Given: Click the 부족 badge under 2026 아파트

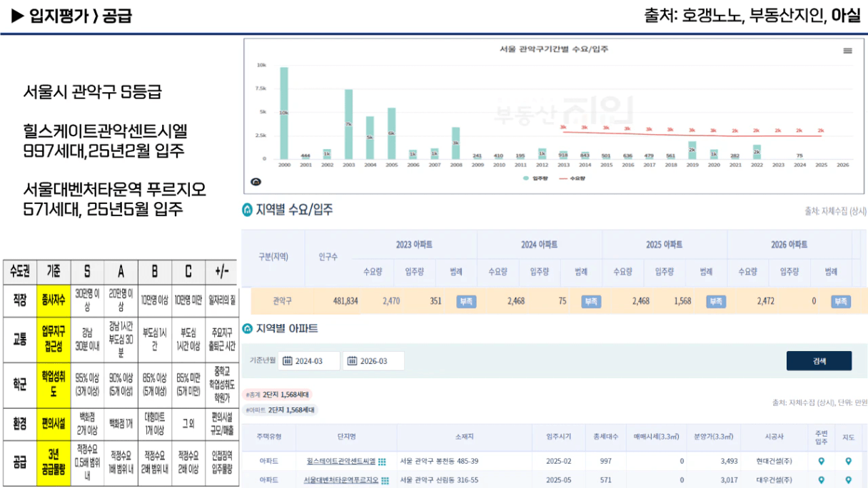Looking at the screenshot, I should pos(841,301).
